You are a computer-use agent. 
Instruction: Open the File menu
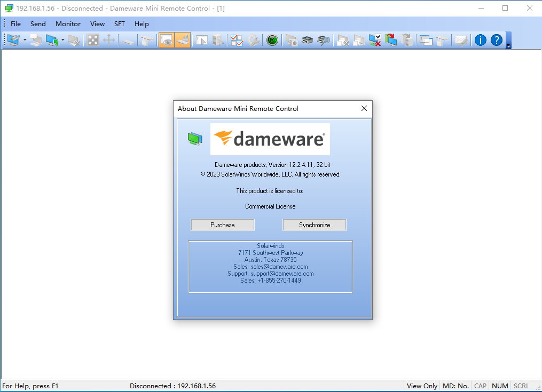15,24
